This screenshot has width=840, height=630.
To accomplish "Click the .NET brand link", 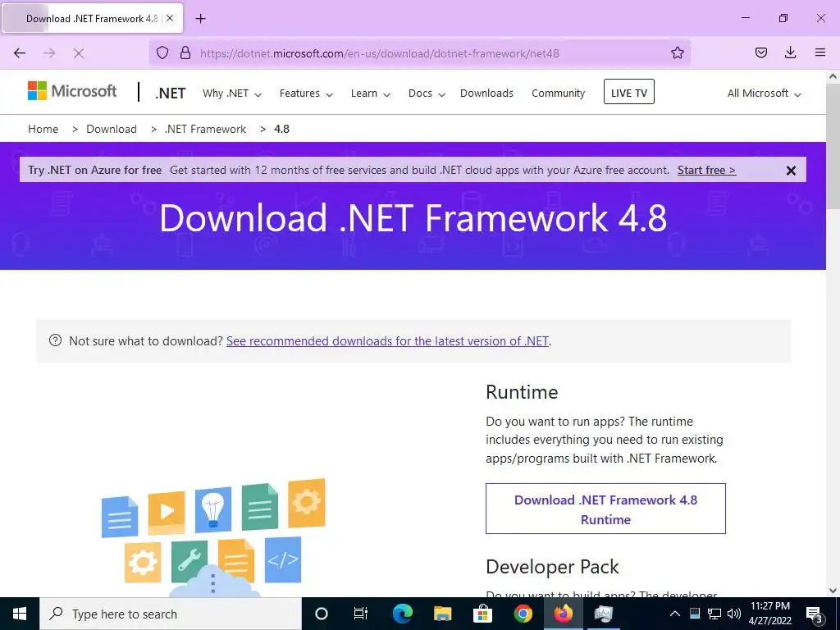I will pyautogui.click(x=171, y=94).
